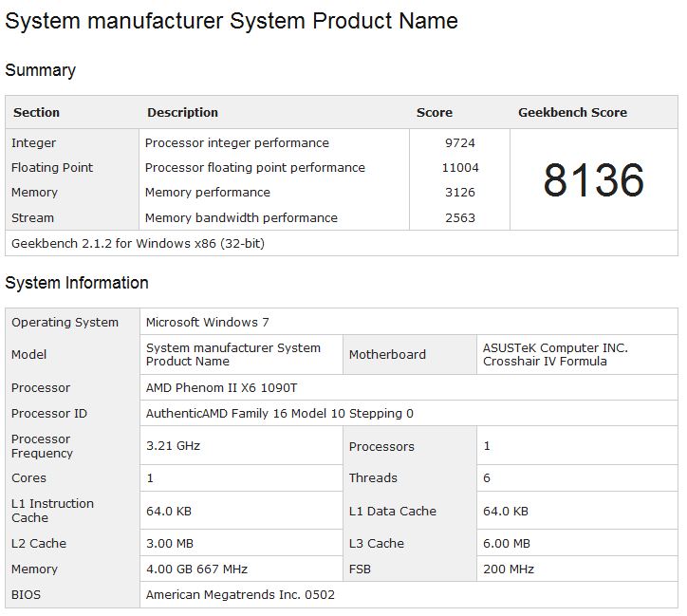Screen dimensions: 687x616
Task: Select the System Information heading
Action: (77, 283)
